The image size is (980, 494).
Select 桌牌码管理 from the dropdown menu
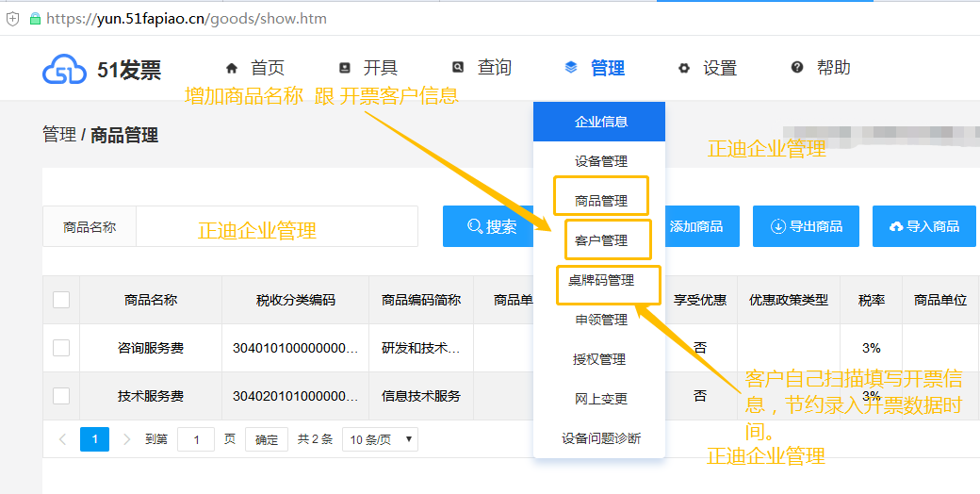click(601, 280)
